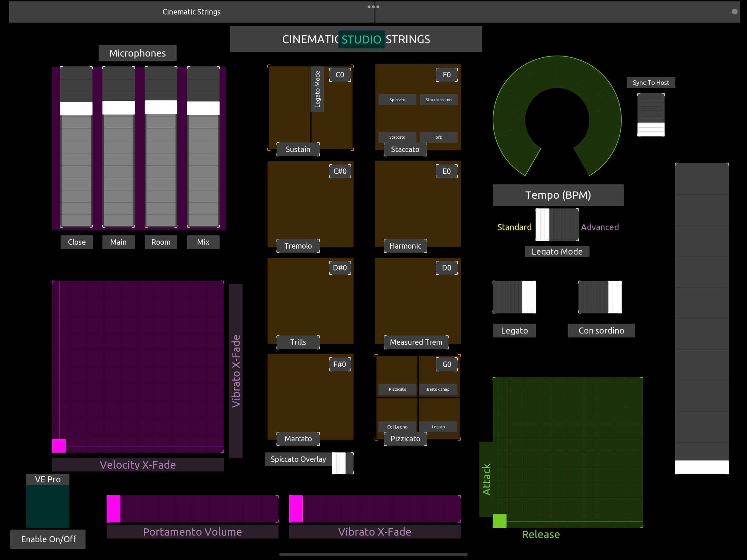Toggle Standard/Advanced Legato Mode switch
The image size is (747, 560).
pos(557,225)
